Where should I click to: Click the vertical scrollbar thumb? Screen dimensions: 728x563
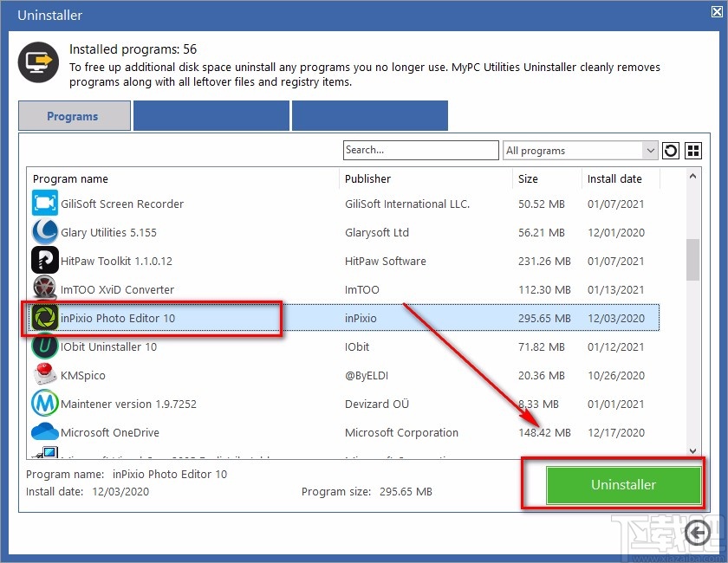[692, 260]
